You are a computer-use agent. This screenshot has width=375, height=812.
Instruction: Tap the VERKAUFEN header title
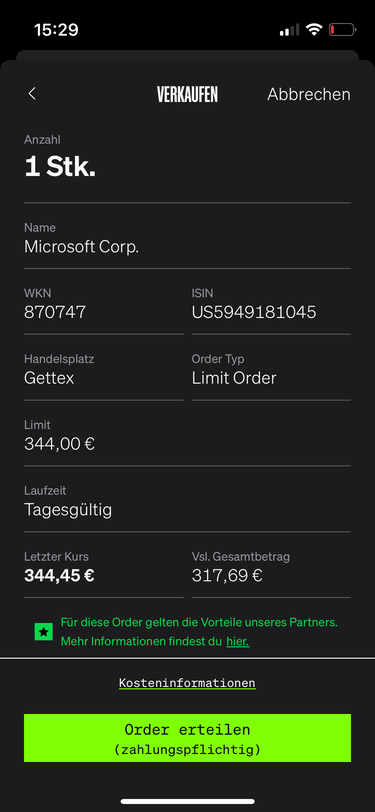coord(188,94)
